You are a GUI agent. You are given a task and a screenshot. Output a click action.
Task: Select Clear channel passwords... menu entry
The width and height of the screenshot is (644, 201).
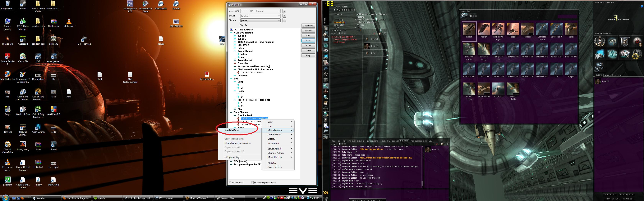(239, 143)
